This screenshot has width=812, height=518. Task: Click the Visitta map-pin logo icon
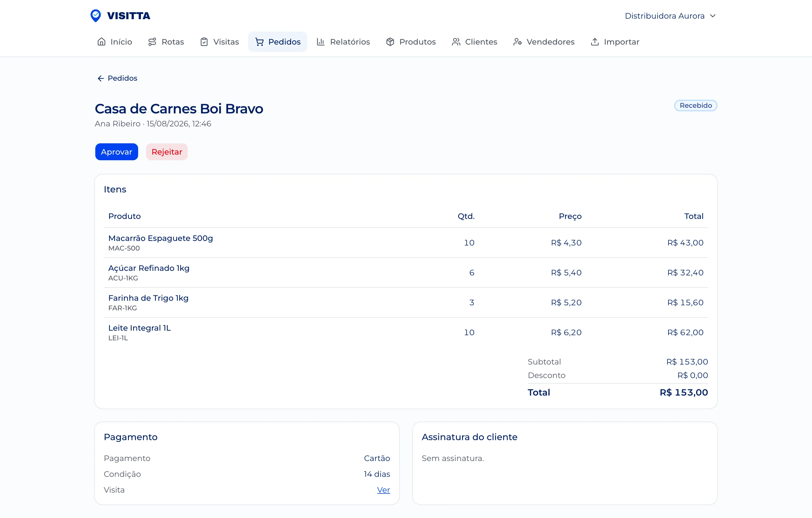click(96, 16)
